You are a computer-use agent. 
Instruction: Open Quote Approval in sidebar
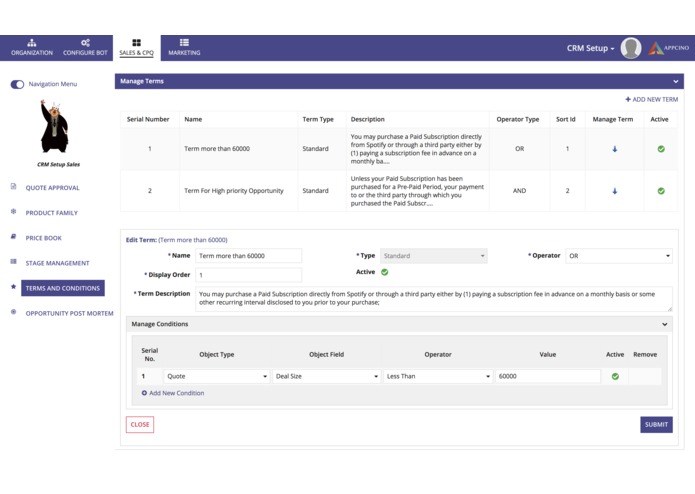(x=52, y=188)
